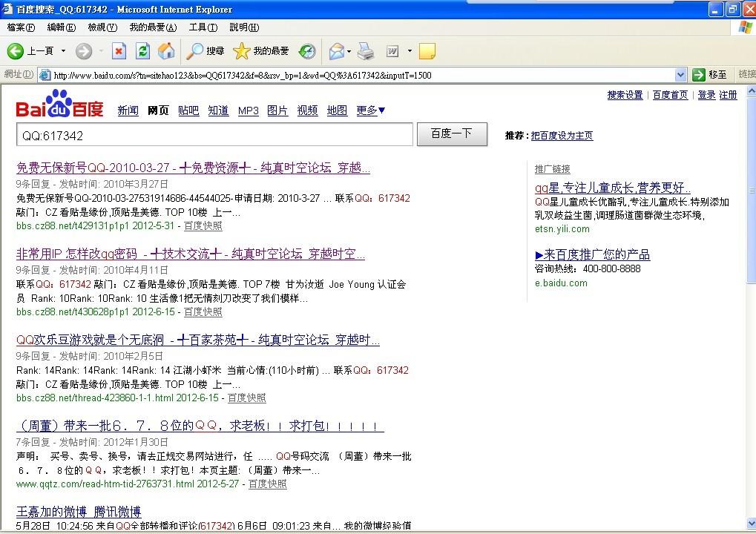Open the 編輯(E) menu

[x=62, y=27]
